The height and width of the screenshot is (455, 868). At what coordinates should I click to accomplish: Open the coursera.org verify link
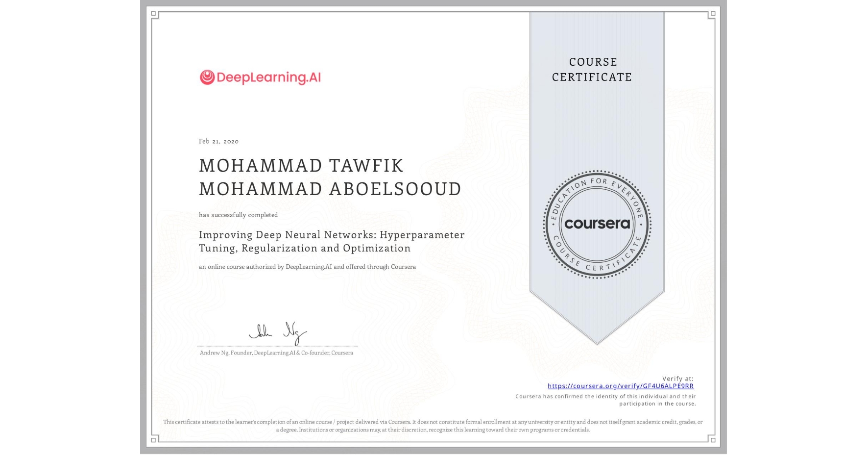pos(621,386)
